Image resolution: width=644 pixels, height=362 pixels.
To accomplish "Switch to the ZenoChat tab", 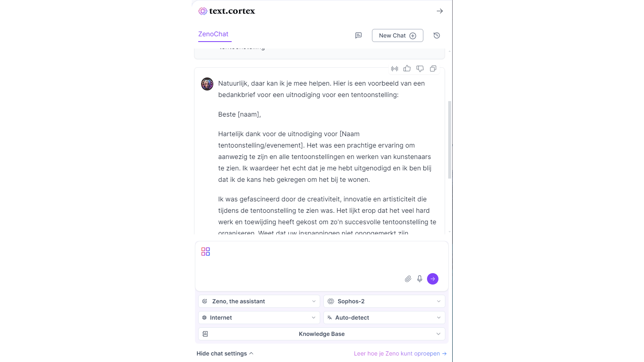I will coord(213,34).
